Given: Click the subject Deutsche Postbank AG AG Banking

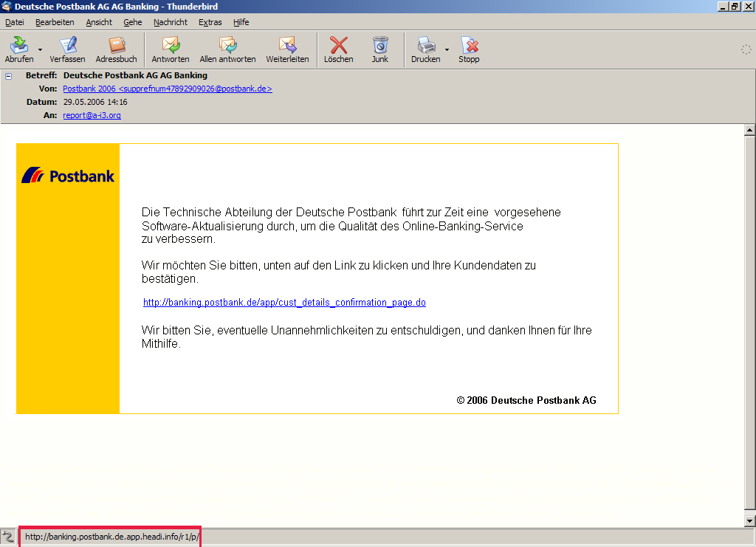Looking at the screenshot, I should pyautogui.click(x=136, y=75).
